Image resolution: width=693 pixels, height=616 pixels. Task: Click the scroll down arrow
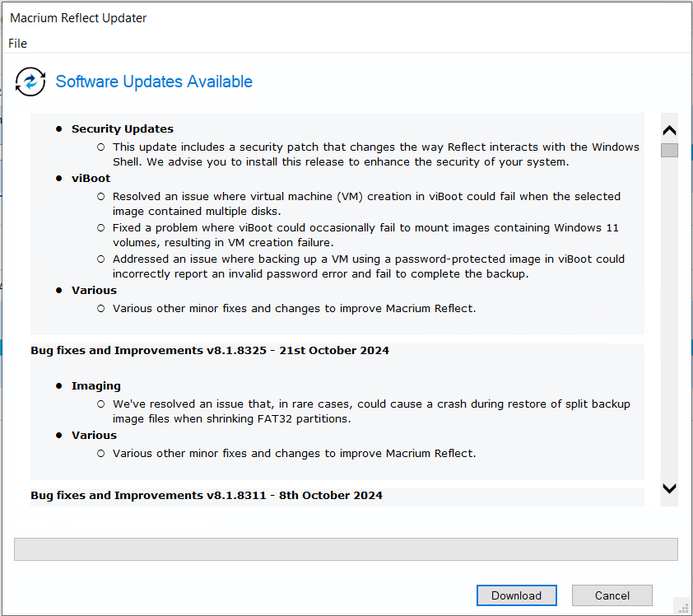tap(669, 488)
